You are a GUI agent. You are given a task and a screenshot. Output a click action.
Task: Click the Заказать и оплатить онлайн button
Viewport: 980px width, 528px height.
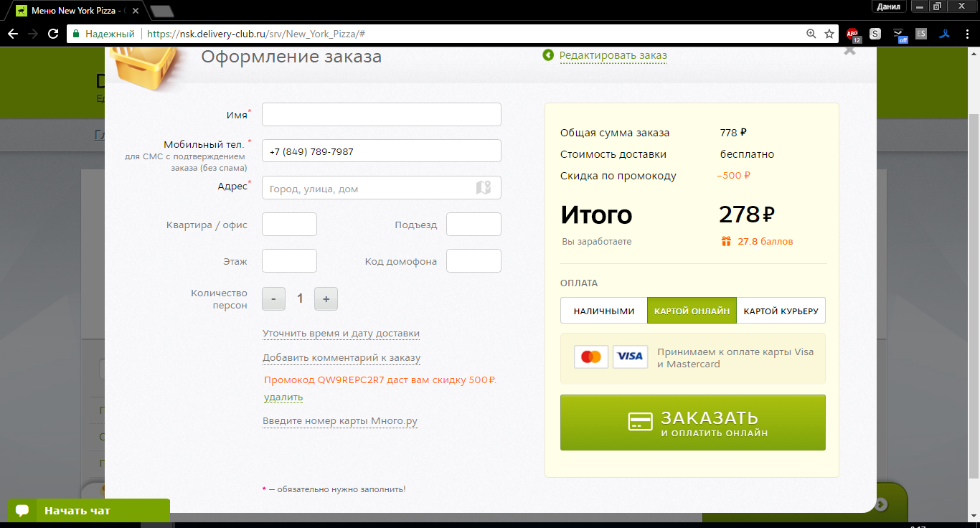693,423
